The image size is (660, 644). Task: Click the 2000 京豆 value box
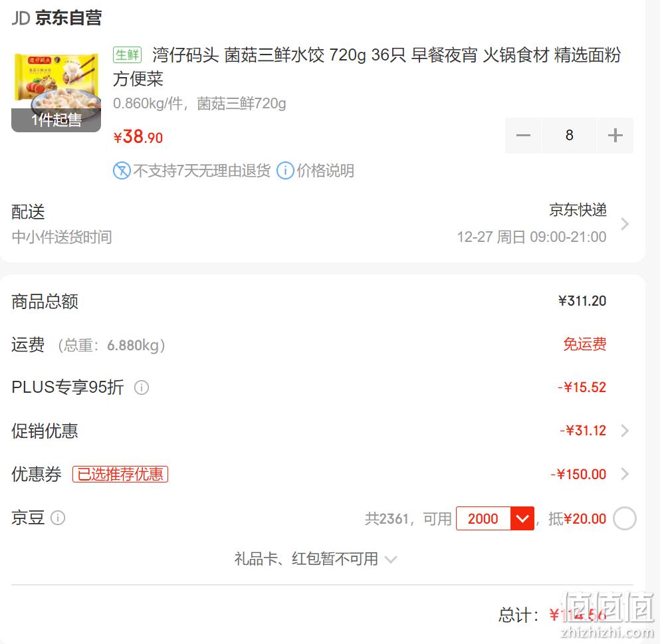click(x=483, y=518)
